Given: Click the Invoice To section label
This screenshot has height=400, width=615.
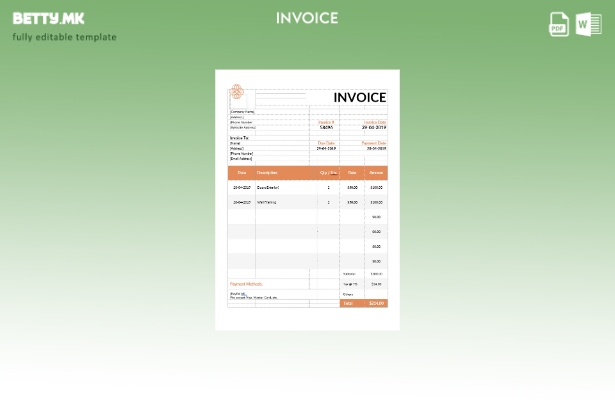Looking at the screenshot, I should pyautogui.click(x=239, y=137).
